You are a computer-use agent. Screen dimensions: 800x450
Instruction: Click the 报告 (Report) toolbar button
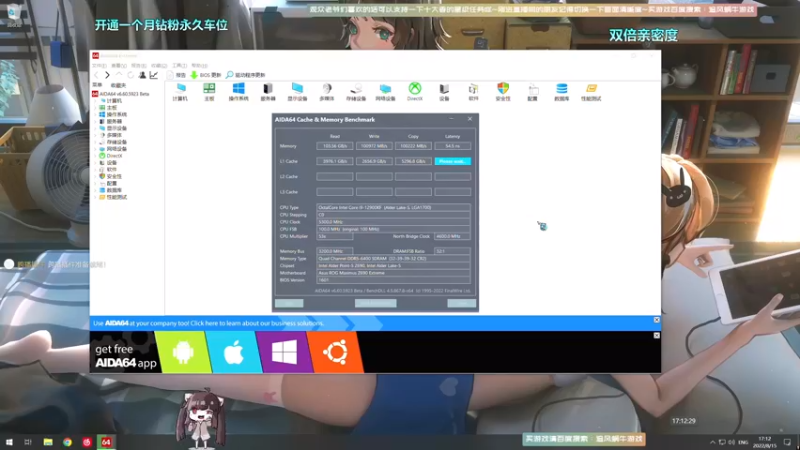(176, 75)
